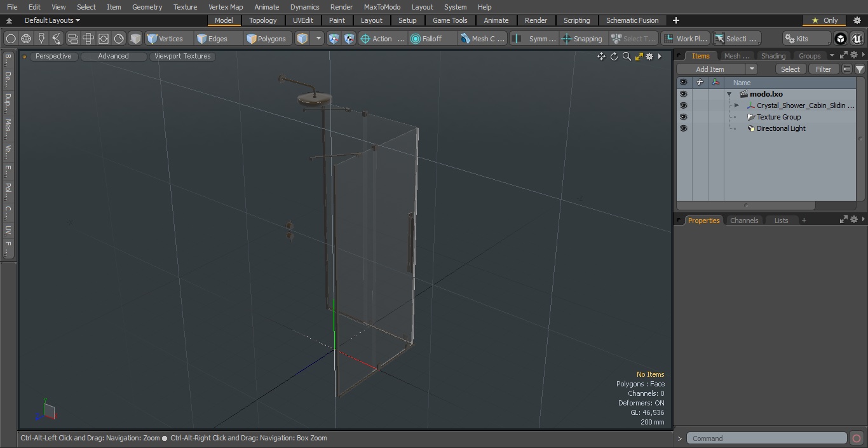Screen dimensions: 868x448
Task: Expand the Items panel with the arrows icon
Action: tap(844, 55)
